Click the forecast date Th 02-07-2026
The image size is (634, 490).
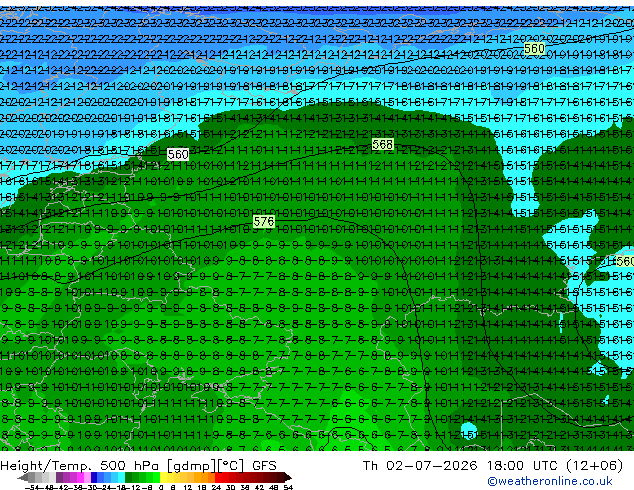tap(420, 465)
